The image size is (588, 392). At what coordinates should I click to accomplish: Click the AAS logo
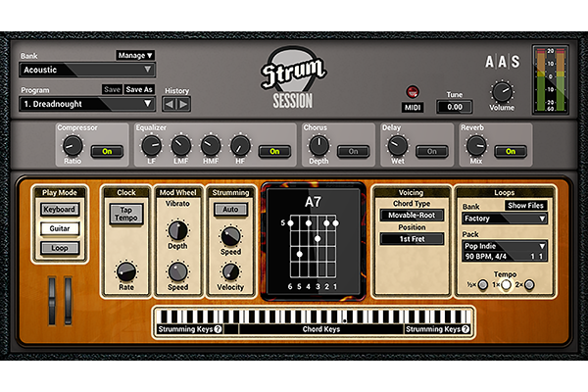point(503,62)
